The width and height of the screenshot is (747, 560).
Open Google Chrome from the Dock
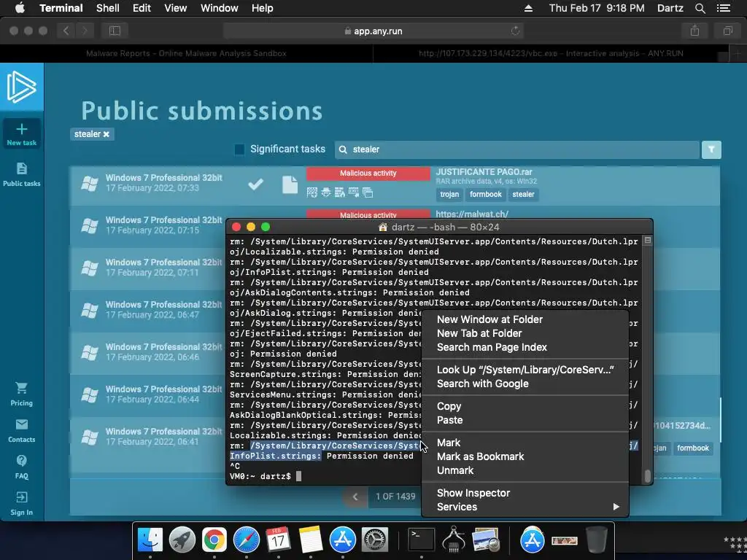point(214,540)
